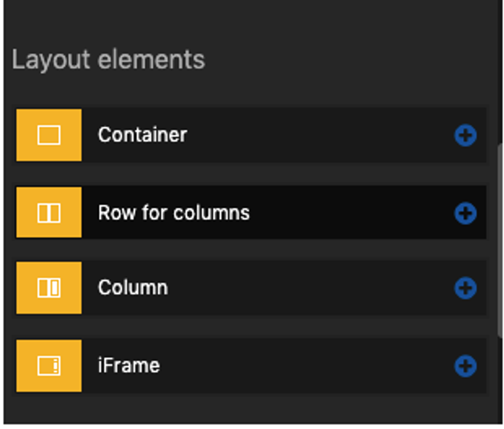Click the vertical scrollbar of the panel

[499, 239]
